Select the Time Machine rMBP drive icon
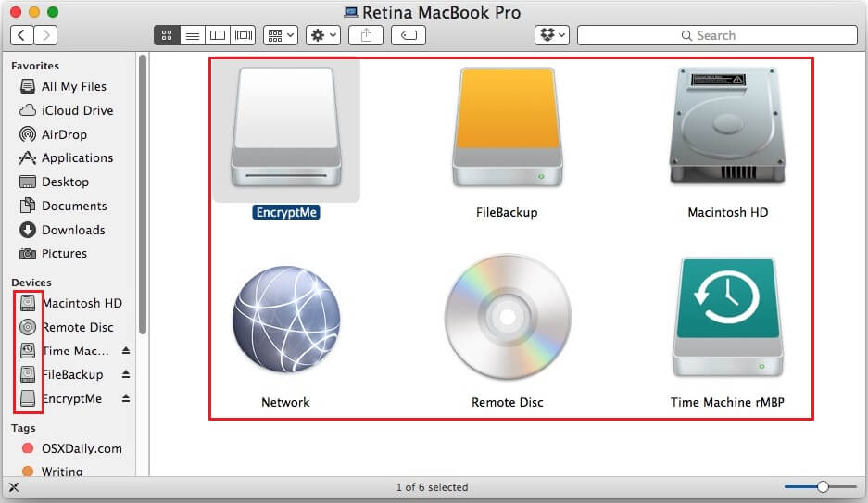This screenshot has height=503, width=868. 727,317
